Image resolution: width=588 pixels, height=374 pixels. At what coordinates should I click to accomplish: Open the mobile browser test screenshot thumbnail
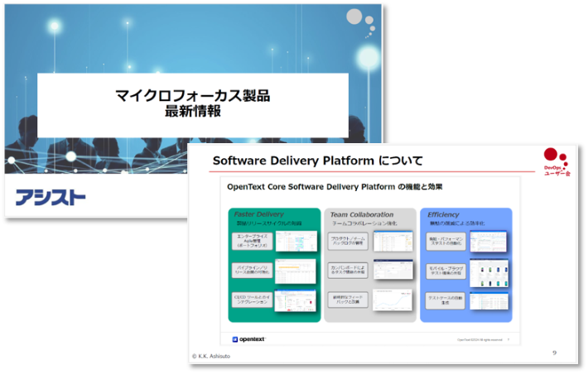pyautogui.click(x=489, y=272)
